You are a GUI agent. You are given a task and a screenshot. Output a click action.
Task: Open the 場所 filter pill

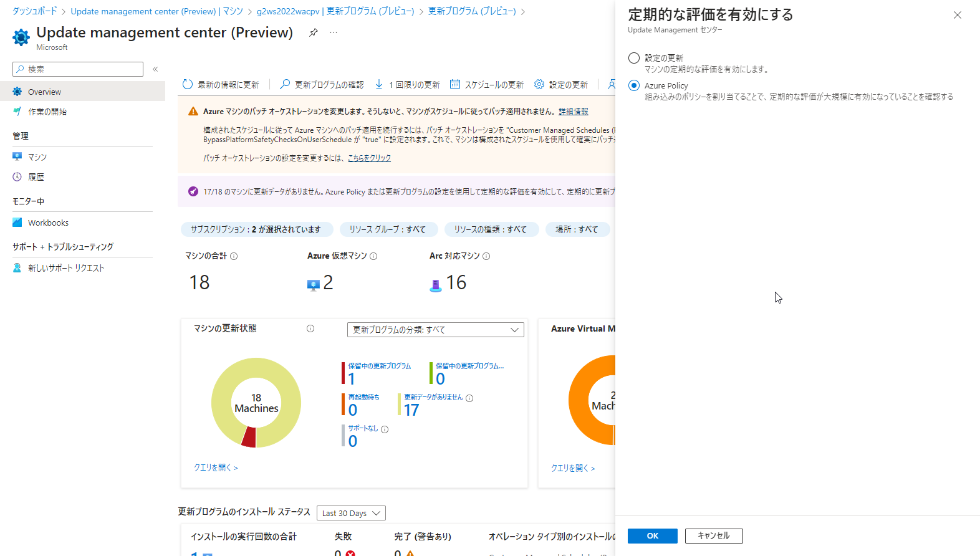[577, 229]
